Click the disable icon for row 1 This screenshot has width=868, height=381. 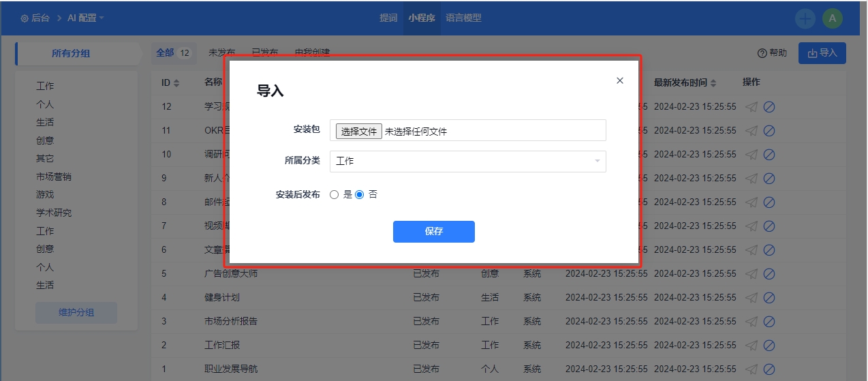(x=769, y=369)
